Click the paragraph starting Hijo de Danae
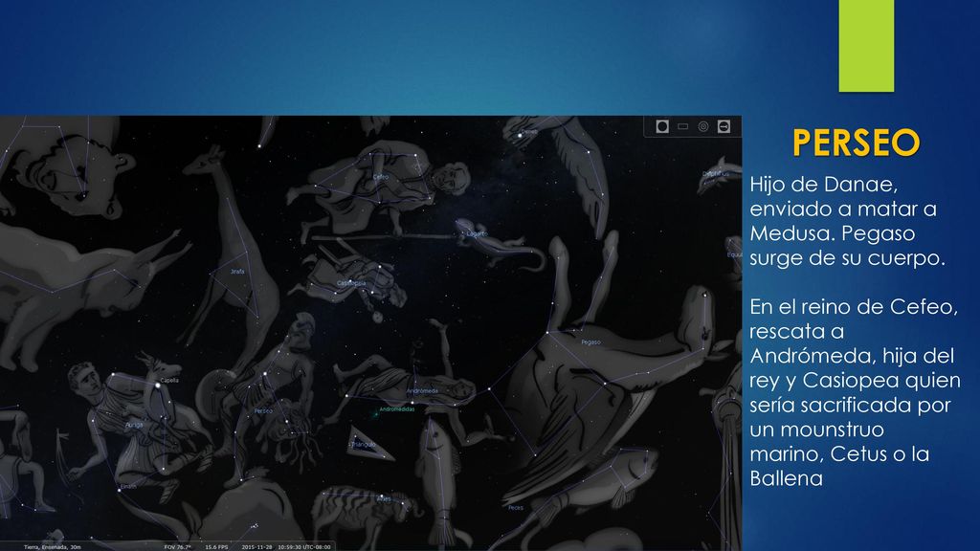 click(847, 221)
